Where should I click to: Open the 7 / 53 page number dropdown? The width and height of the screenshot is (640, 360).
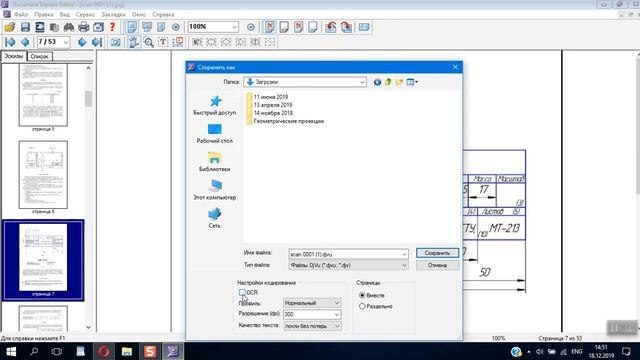pyautogui.click(x=66, y=42)
